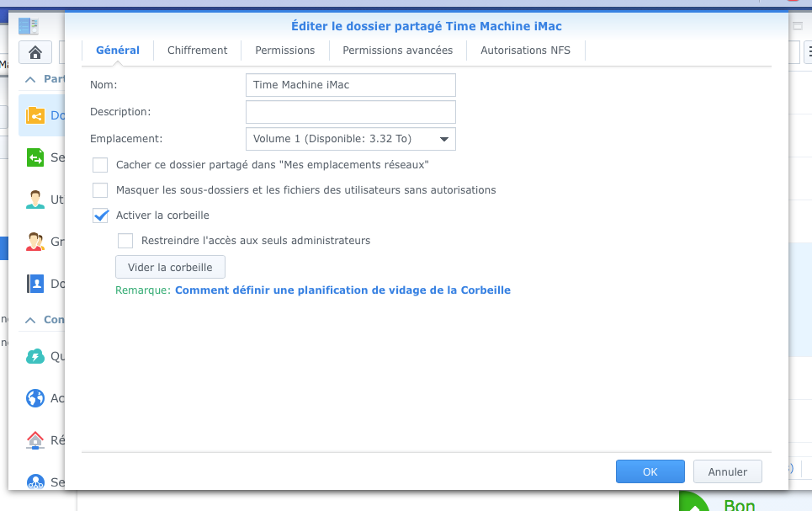This screenshot has width=812, height=511.
Task: Open the Domain/LDAP blue book icon
Action: click(35, 284)
